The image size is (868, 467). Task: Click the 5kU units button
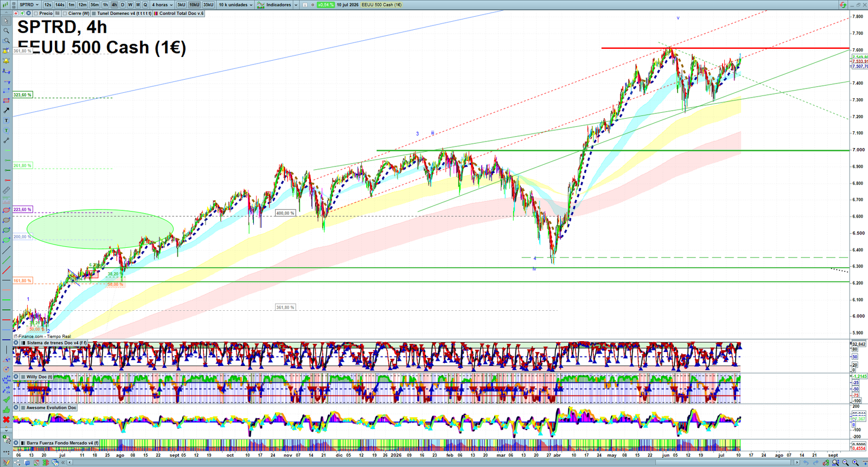click(x=181, y=5)
